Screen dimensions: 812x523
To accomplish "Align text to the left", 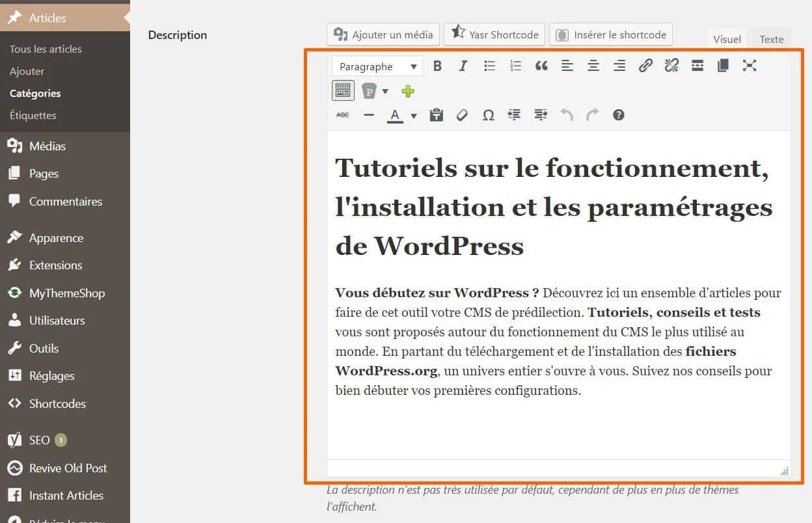I will pos(567,66).
